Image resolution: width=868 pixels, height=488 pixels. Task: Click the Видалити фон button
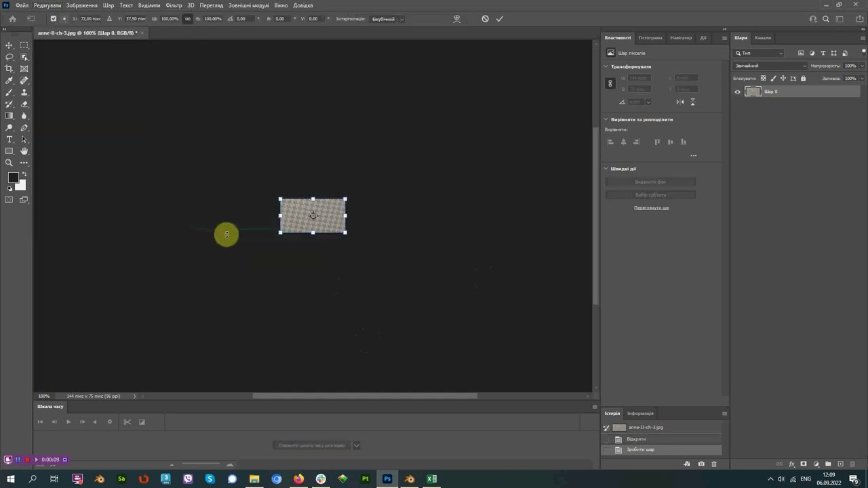[x=650, y=182]
